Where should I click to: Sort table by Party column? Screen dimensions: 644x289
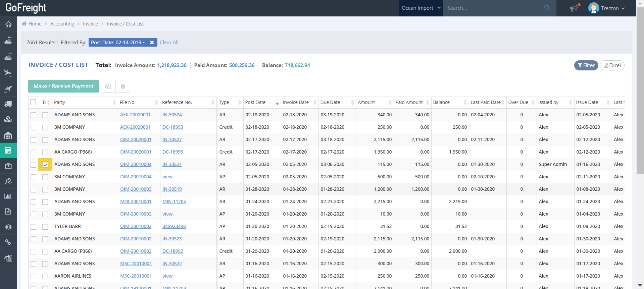click(85, 102)
